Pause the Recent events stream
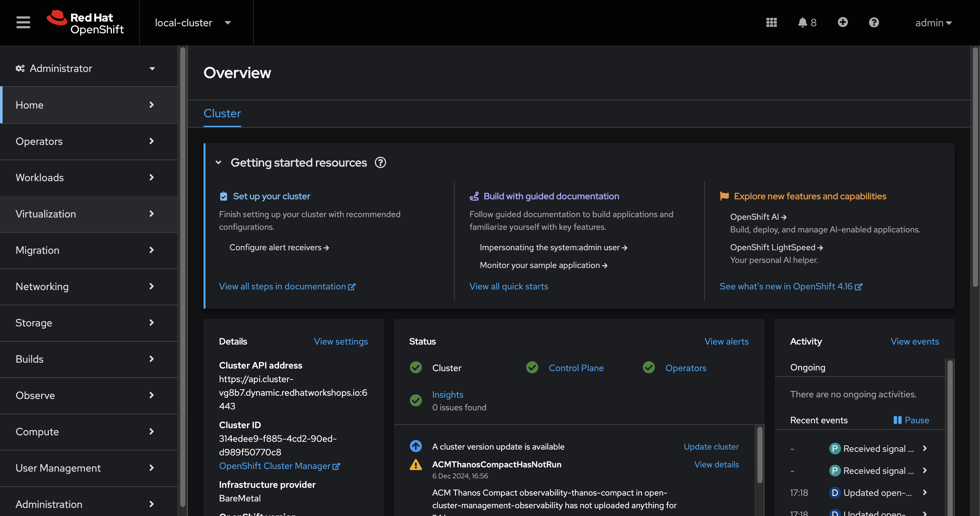 tap(911, 420)
